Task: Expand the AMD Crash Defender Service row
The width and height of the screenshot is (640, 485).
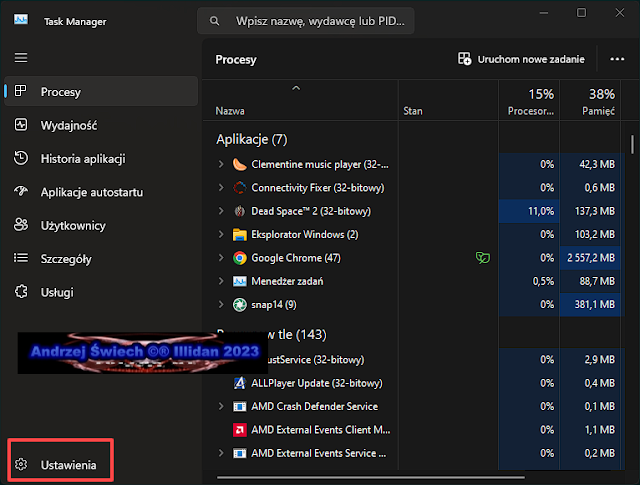Action: (x=221, y=406)
